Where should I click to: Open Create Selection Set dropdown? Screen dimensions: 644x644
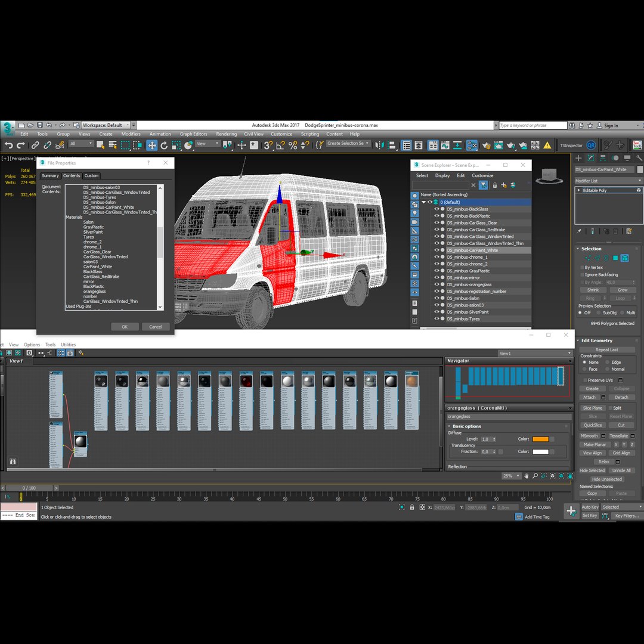click(348, 143)
